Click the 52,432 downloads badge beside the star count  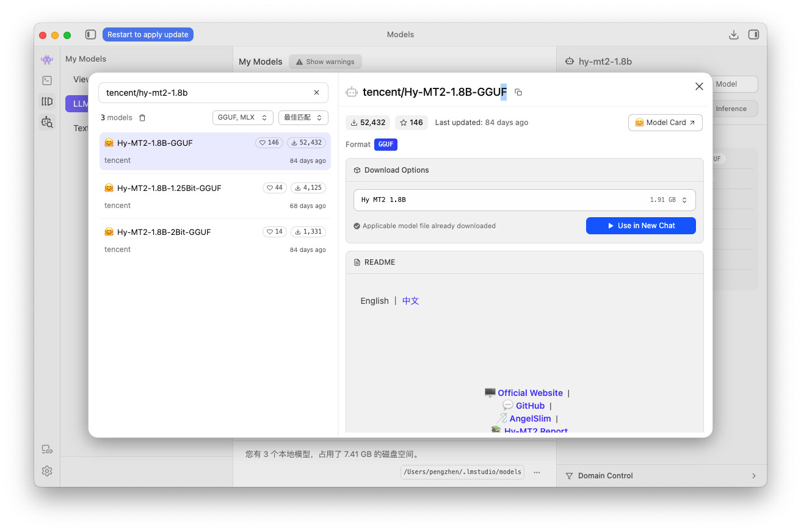[368, 123]
